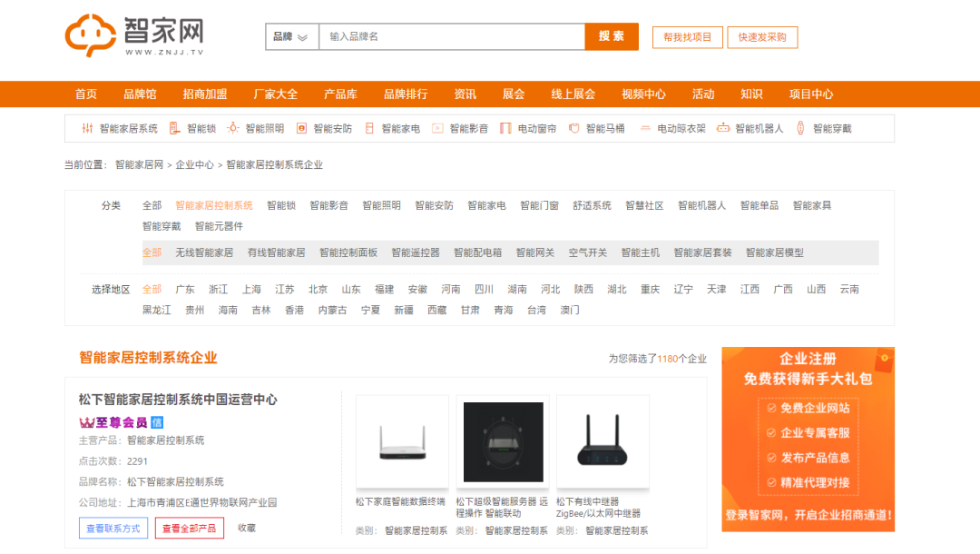Go to the 产品库 navigation tab

pyautogui.click(x=340, y=94)
